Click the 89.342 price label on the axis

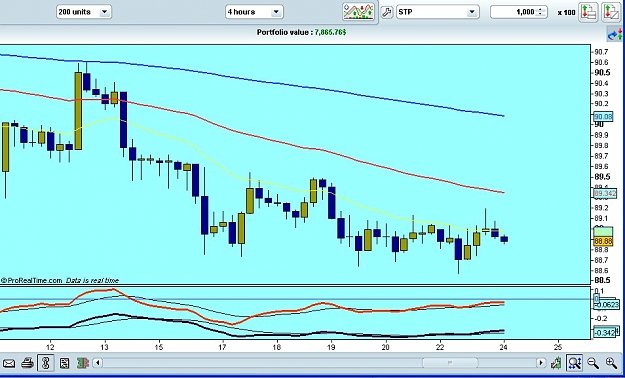pos(605,194)
